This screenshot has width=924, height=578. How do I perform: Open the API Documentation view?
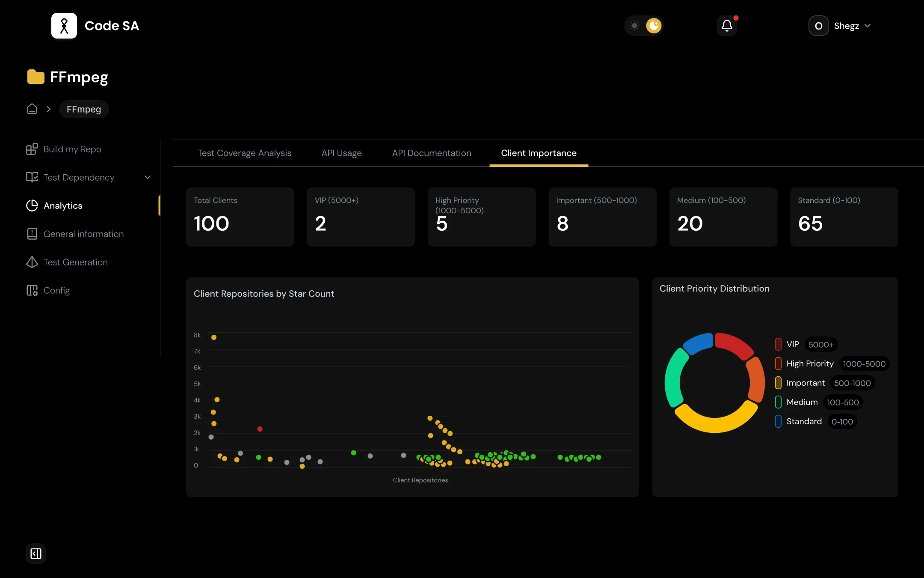(x=431, y=153)
